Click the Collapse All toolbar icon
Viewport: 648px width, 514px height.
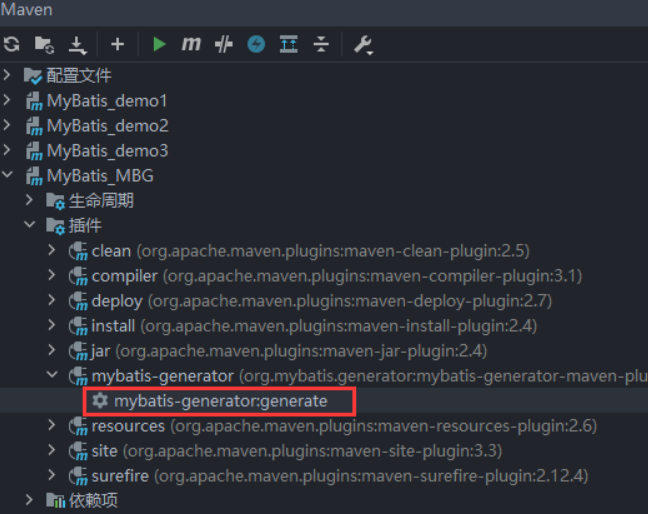(321, 44)
